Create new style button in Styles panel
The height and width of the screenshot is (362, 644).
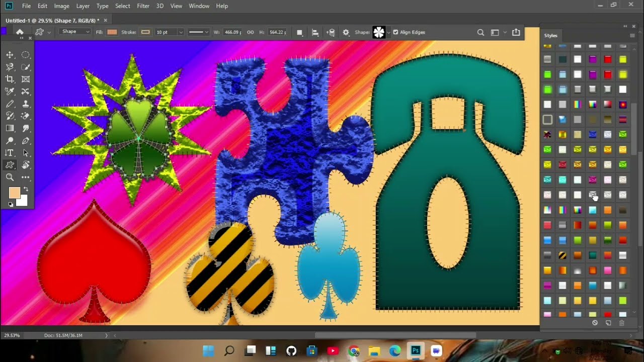point(608,323)
